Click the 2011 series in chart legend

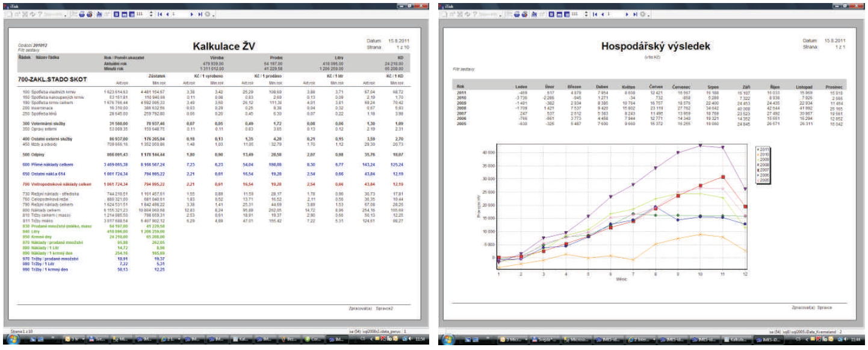pyautogui.click(x=762, y=149)
